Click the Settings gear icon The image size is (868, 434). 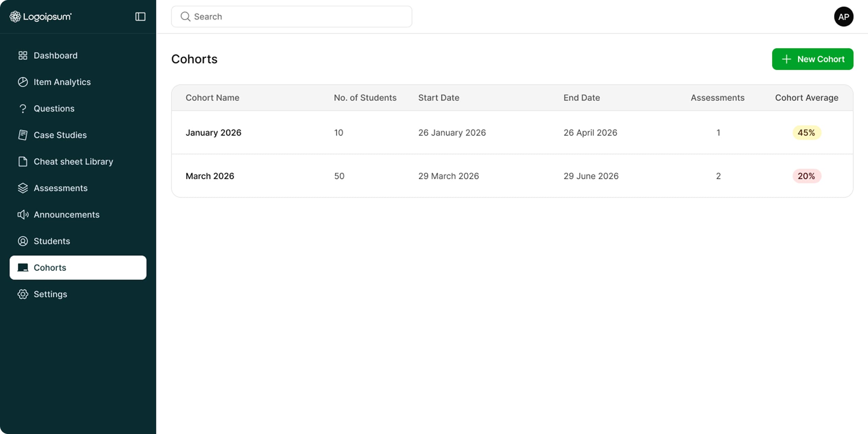pyautogui.click(x=23, y=294)
